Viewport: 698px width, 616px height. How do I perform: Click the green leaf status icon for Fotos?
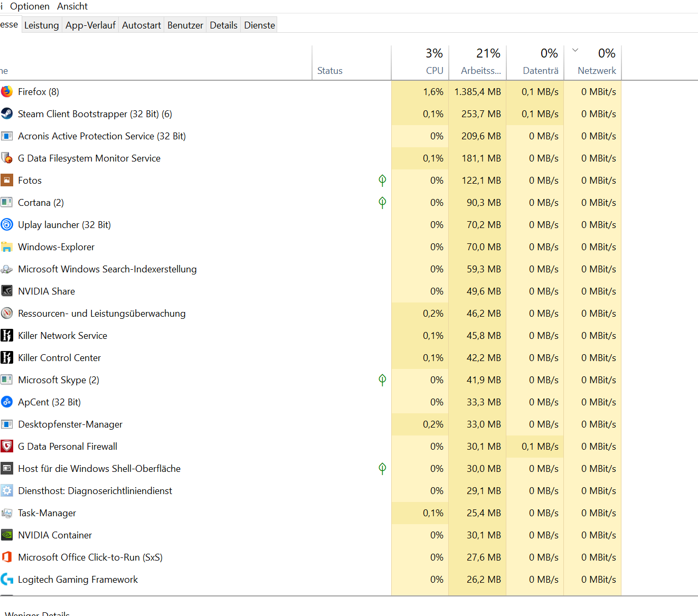382,181
